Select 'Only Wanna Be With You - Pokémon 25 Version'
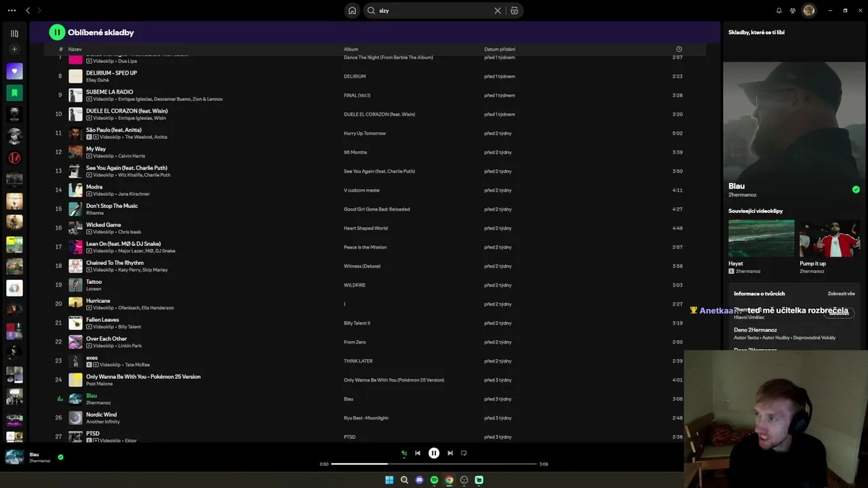Viewport: 868px width, 488px height. click(143, 377)
